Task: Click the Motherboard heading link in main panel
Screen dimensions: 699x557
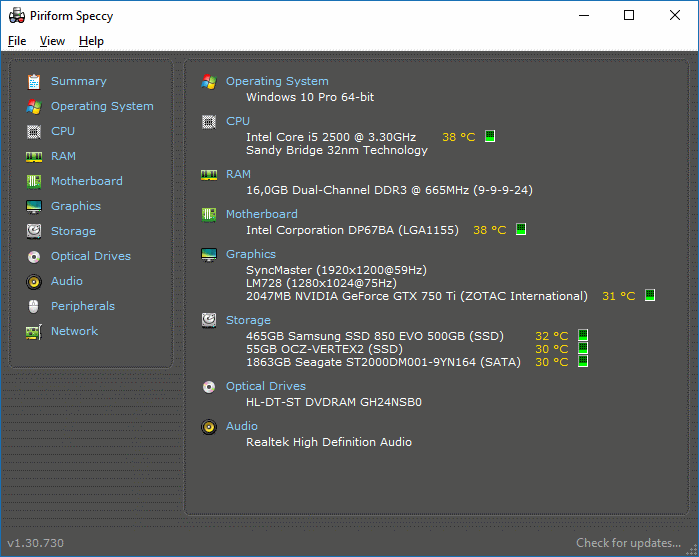Action: coord(261,214)
